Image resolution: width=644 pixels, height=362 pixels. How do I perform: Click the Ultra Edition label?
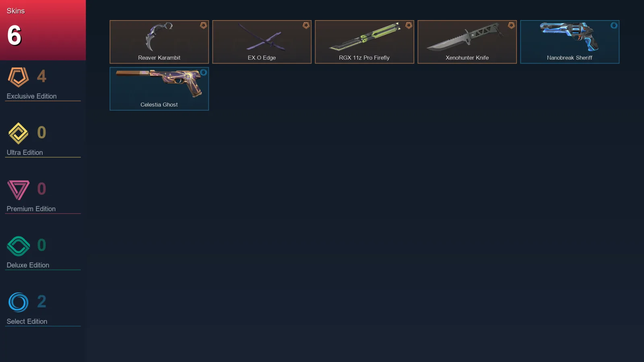(25, 152)
